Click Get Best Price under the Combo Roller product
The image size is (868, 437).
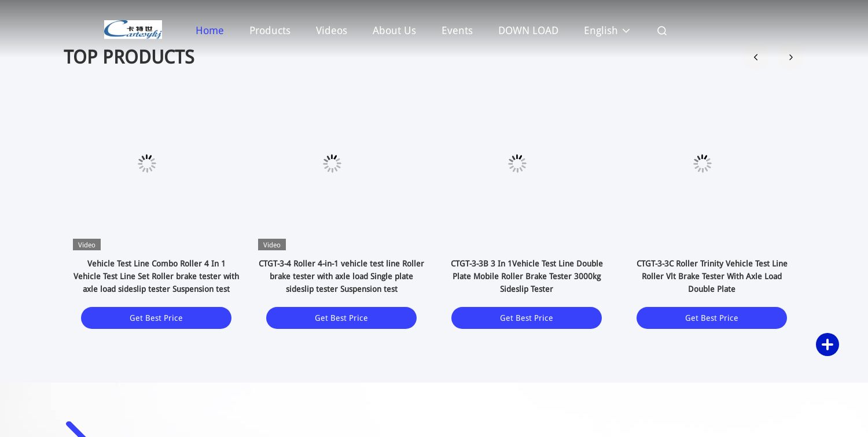[x=156, y=318]
